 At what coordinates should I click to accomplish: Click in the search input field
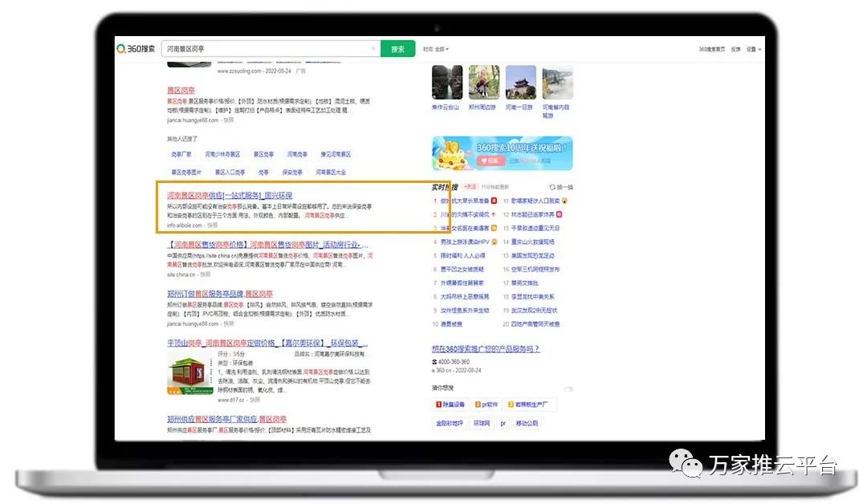coord(269,49)
